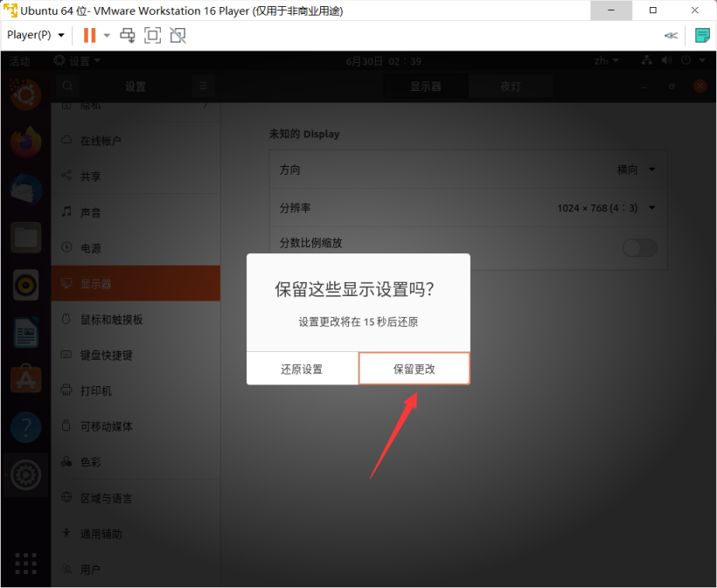Show all applications via the dock grid icon
Viewport: 717px width, 588px height.
[x=25, y=564]
